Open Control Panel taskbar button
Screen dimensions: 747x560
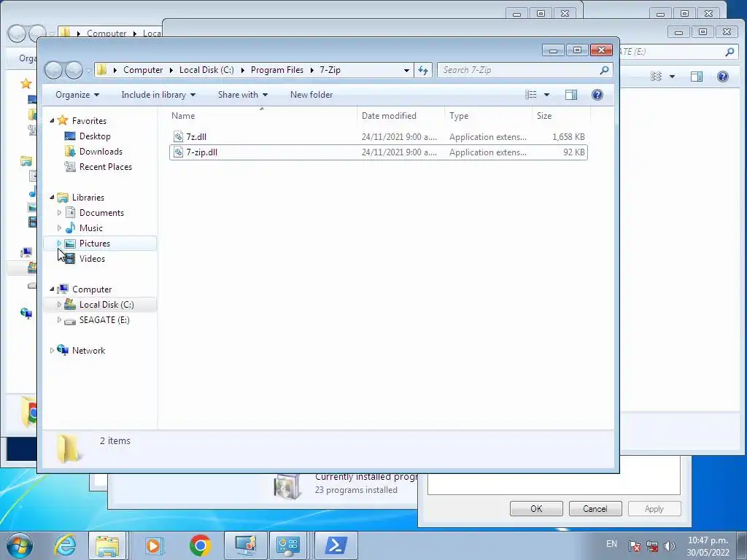(x=289, y=545)
